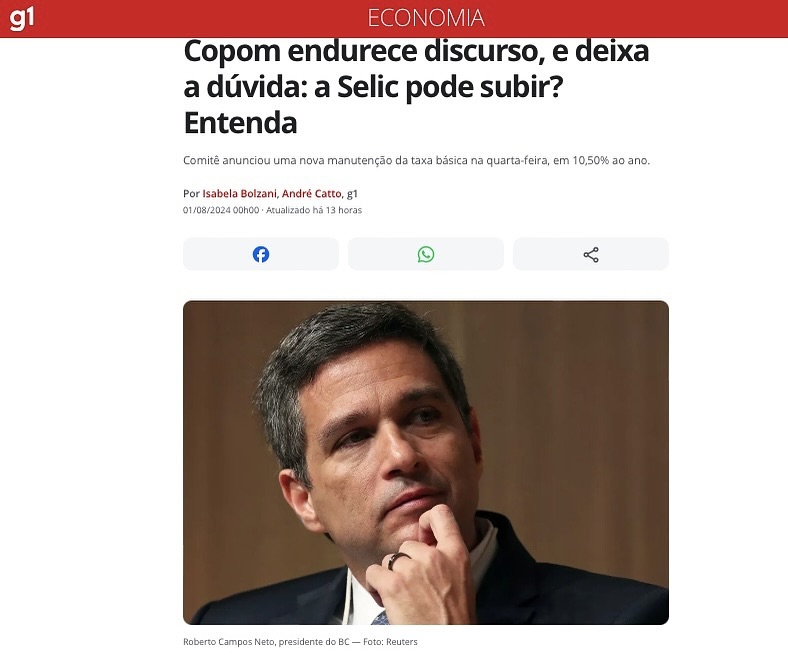Click the 01/08/2024 publication date
The width and height of the screenshot is (788, 655).
click(221, 210)
